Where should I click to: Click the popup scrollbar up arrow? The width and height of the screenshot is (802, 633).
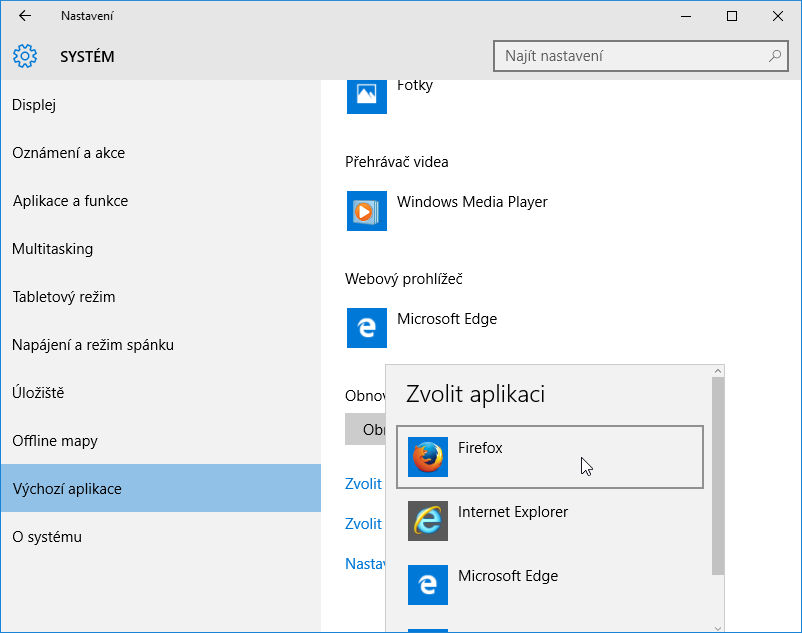click(718, 371)
